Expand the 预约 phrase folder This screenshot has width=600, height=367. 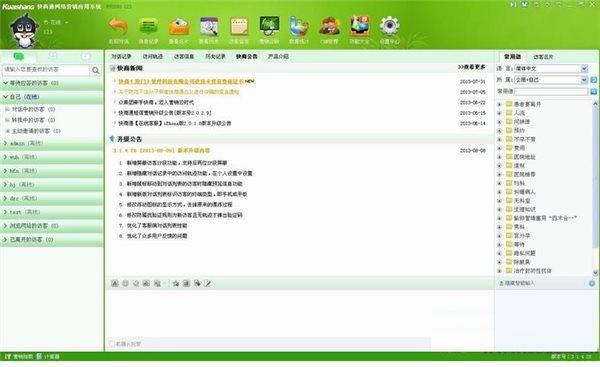click(x=499, y=130)
